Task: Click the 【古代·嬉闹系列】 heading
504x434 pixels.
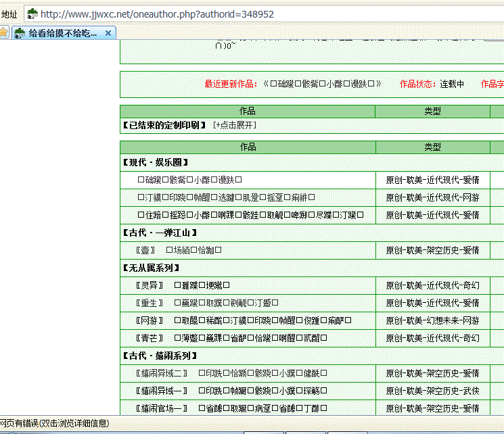Action: tap(160, 356)
